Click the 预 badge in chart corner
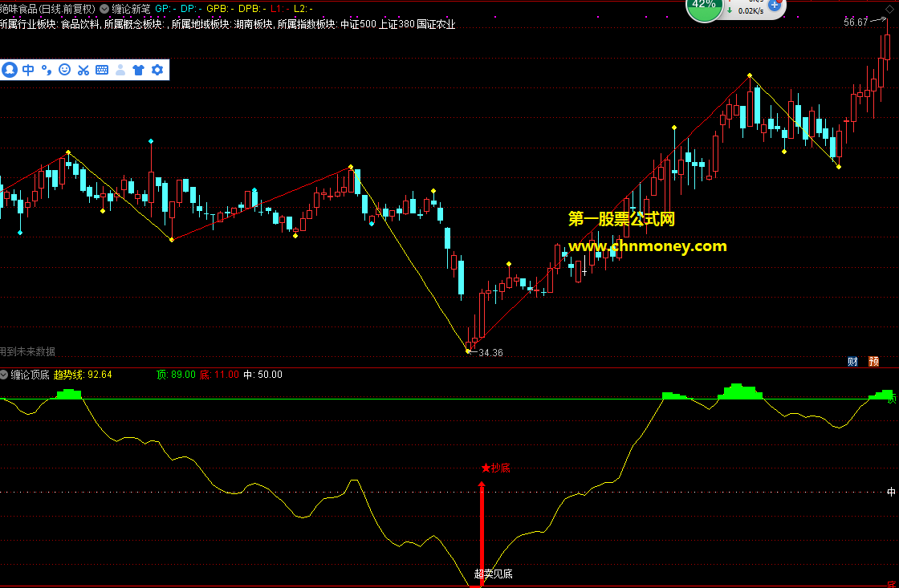This screenshot has width=899, height=588. point(874,362)
